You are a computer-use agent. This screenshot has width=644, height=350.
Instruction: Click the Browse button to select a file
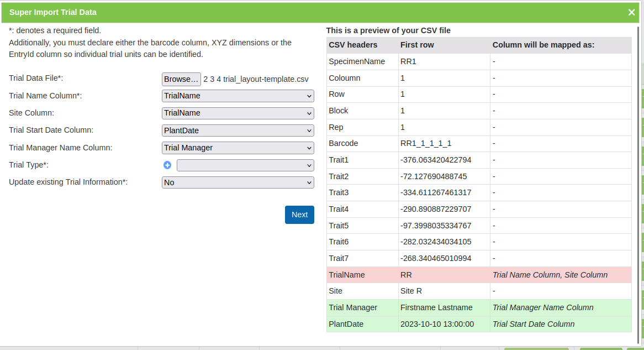pos(181,79)
